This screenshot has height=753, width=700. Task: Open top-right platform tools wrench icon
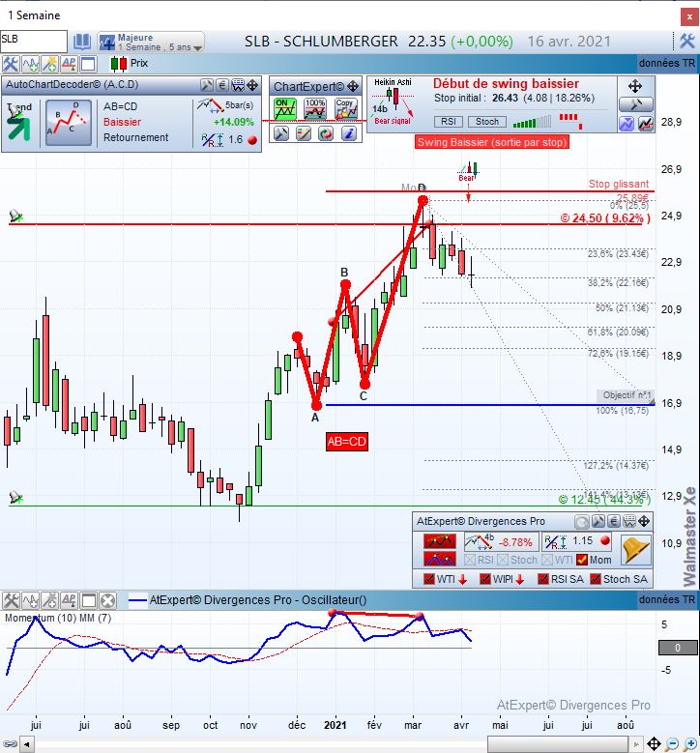[x=687, y=41]
